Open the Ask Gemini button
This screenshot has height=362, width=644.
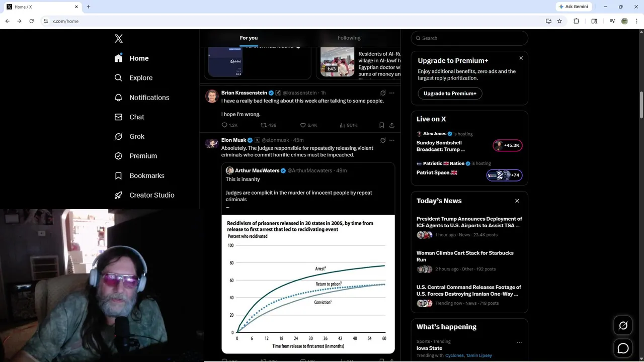click(573, 7)
